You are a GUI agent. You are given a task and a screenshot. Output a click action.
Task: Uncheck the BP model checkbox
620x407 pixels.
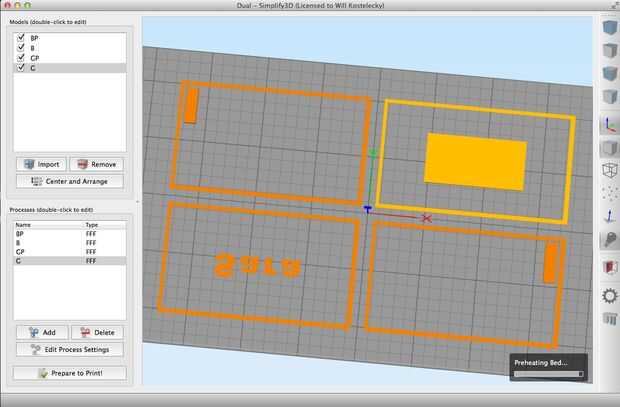pyautogui.click(x=21, y=38)
